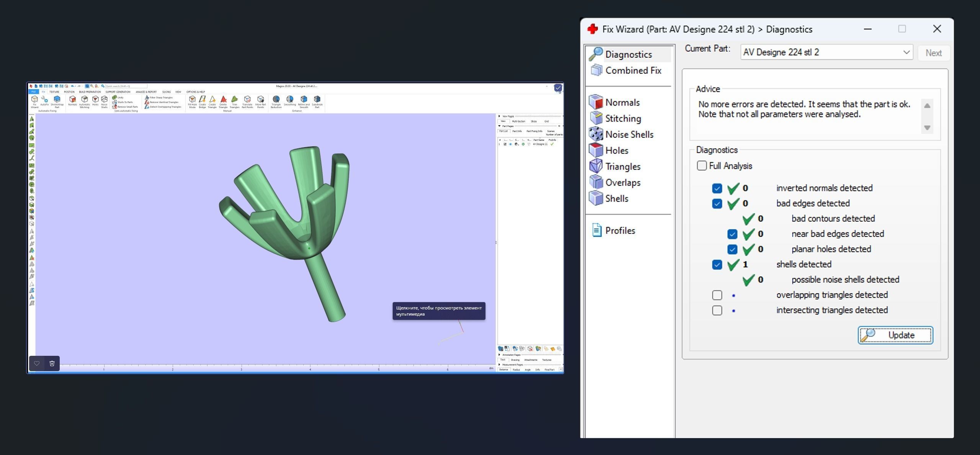Enable the Full Analysis checkbox
980x455 pixels.
tap(702, 166)
